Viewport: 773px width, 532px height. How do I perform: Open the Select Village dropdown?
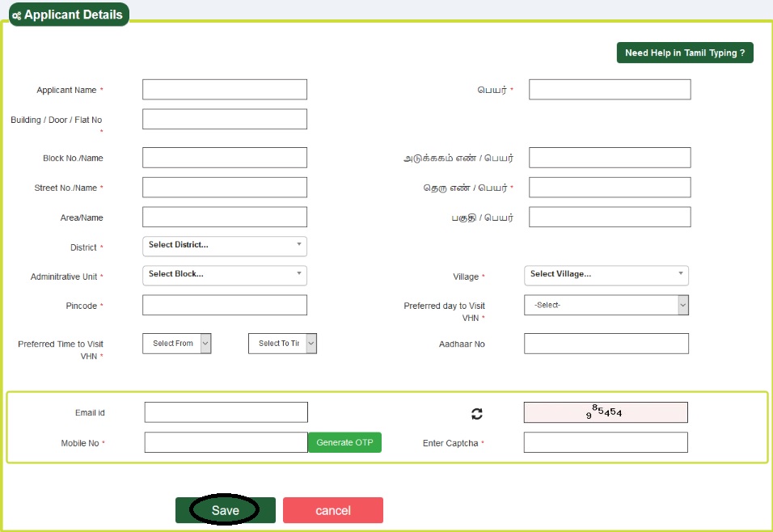(606, 275)
